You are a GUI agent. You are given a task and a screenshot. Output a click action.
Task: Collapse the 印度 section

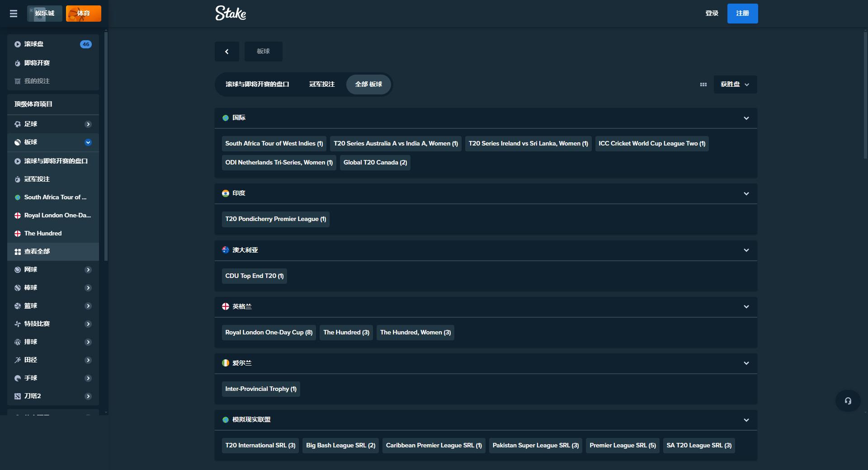pyautogui.click(x=746, y=194)
